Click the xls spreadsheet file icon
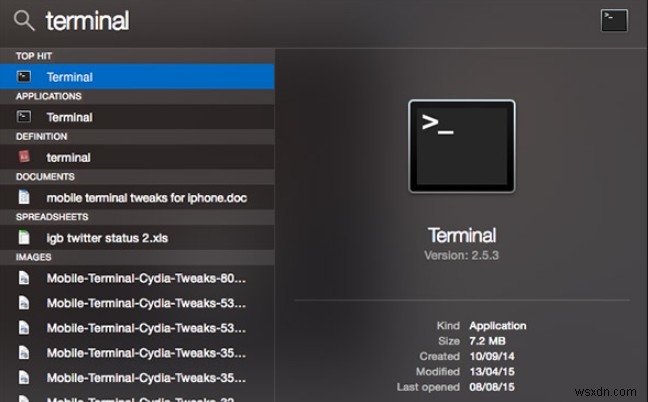The width and height of the screenshot is (648, 402). point(25,237)
